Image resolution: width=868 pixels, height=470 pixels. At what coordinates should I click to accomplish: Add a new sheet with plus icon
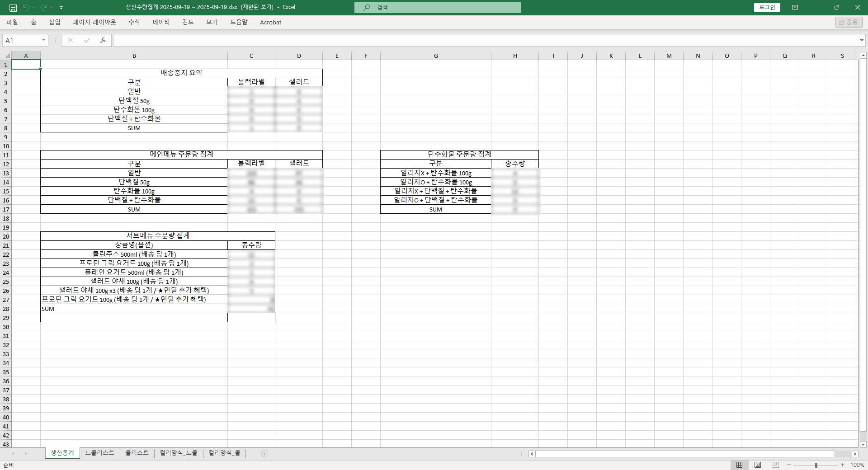coord(264,454)
